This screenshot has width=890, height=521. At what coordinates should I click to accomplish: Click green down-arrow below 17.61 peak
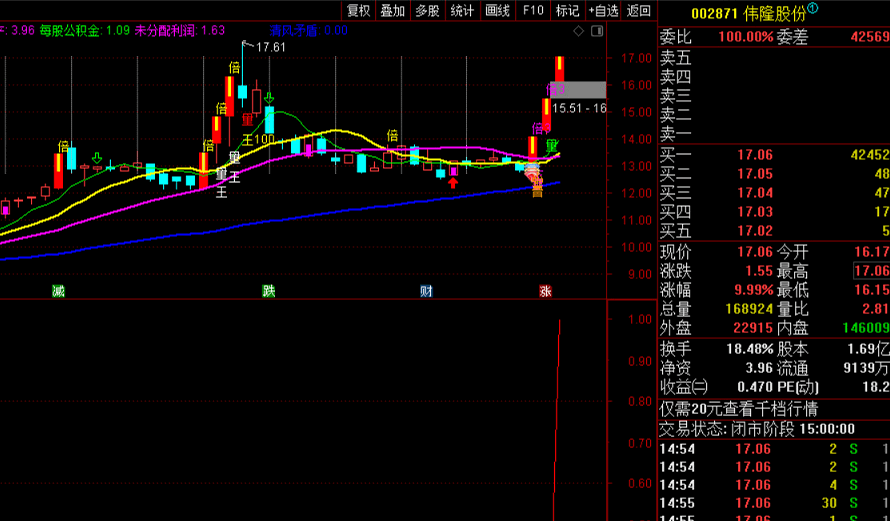(x=269, y=99)
